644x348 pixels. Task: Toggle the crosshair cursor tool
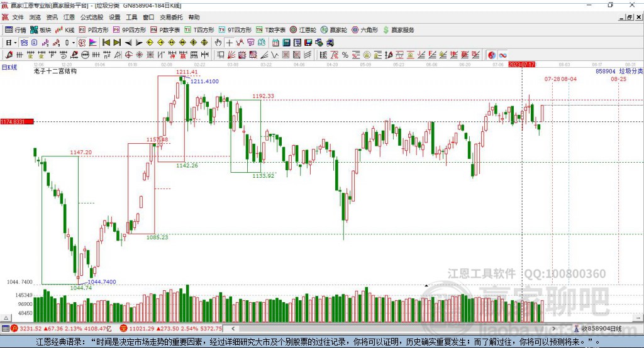click(229, 43)
